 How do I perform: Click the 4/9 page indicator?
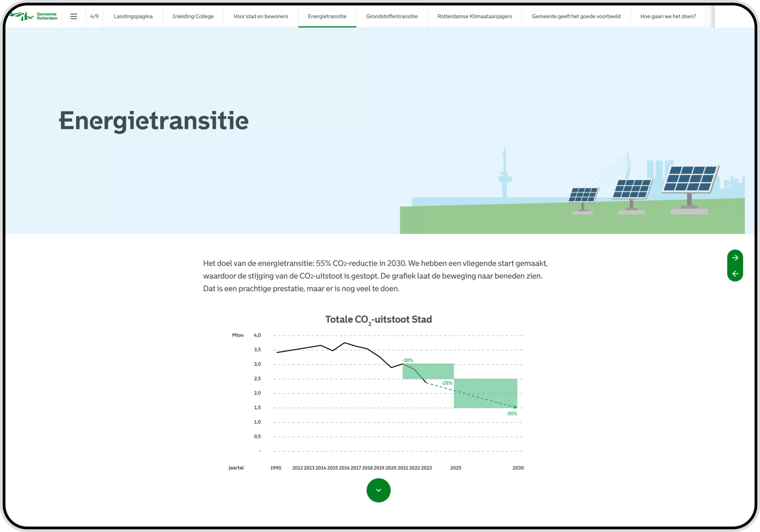point(94,16)
